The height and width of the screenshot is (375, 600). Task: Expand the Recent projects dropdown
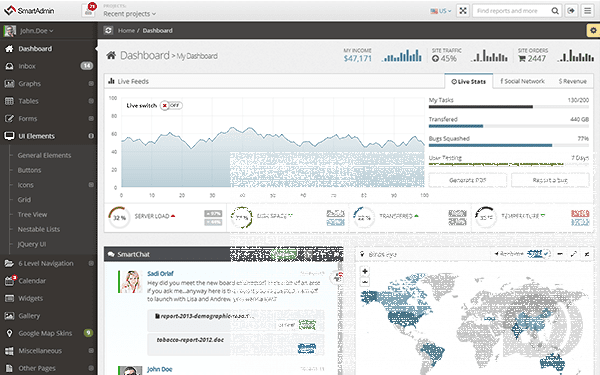(x=129, y=14)
